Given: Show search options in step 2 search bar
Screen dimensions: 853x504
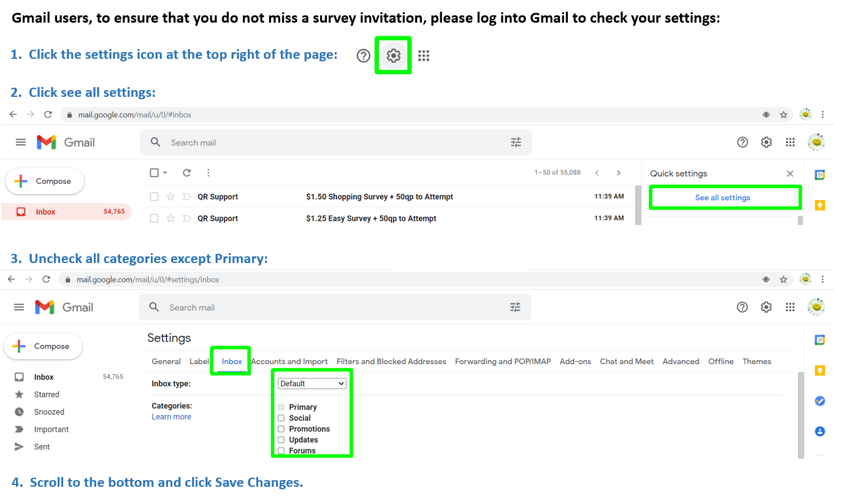Looking at the screenshot, I should pos(516,142).
